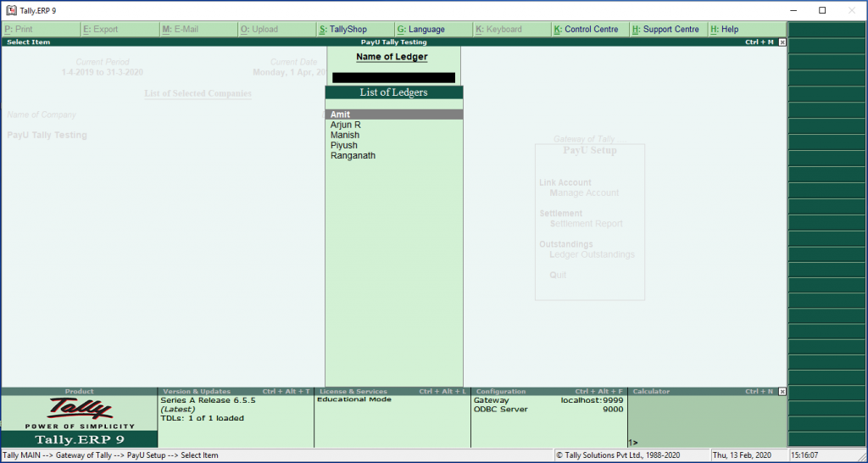Click the calculator input prompt 1>
This screenshot has width=868, height=463.
tap(633, 443)
